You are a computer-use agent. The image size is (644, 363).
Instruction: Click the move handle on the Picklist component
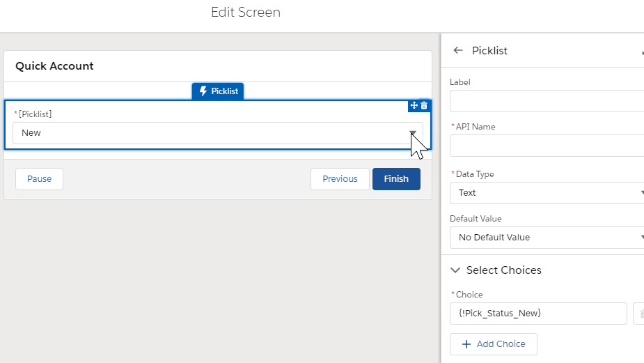tap(414, 105)
